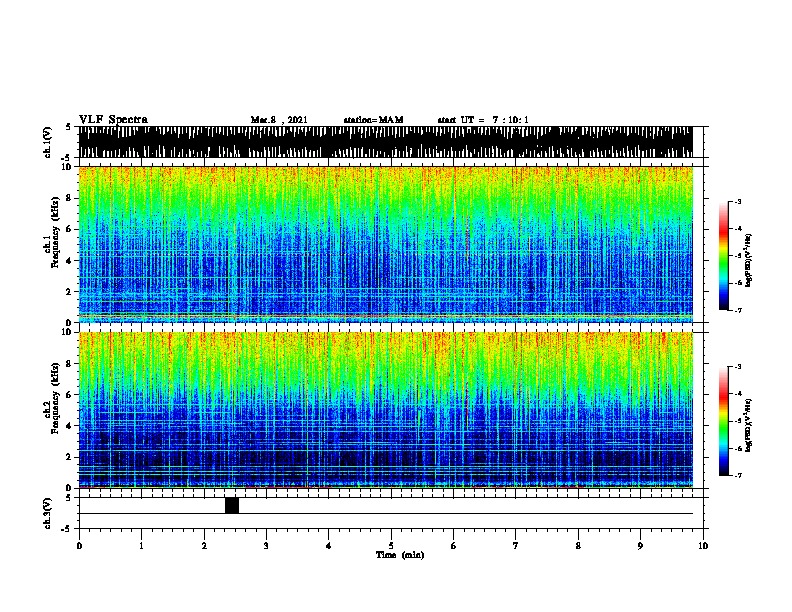This screenshot has height=612, width=792.
Task: Click time axis tick label "1"
Action: (141, 546)
